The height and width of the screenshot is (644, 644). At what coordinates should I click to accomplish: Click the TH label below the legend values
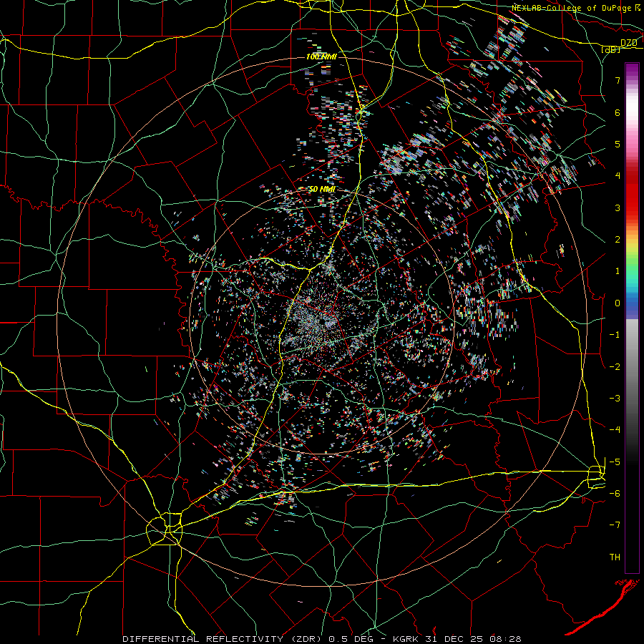615,557
